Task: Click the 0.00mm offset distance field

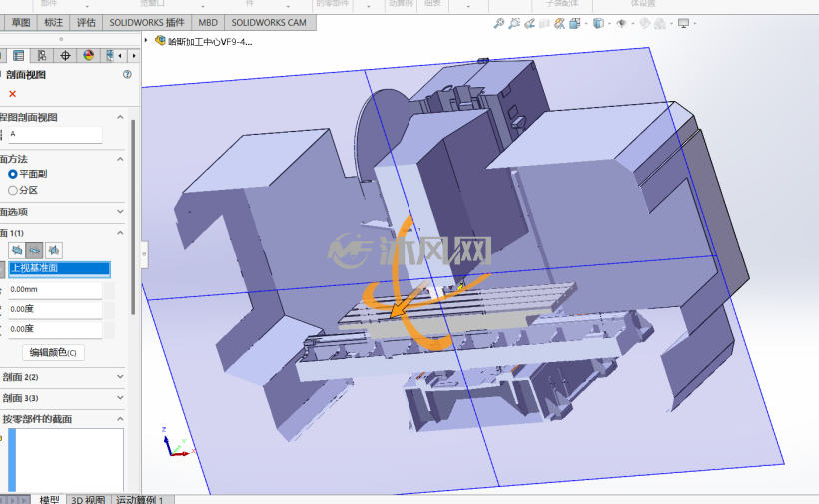Action: click(x=55, y=290)
